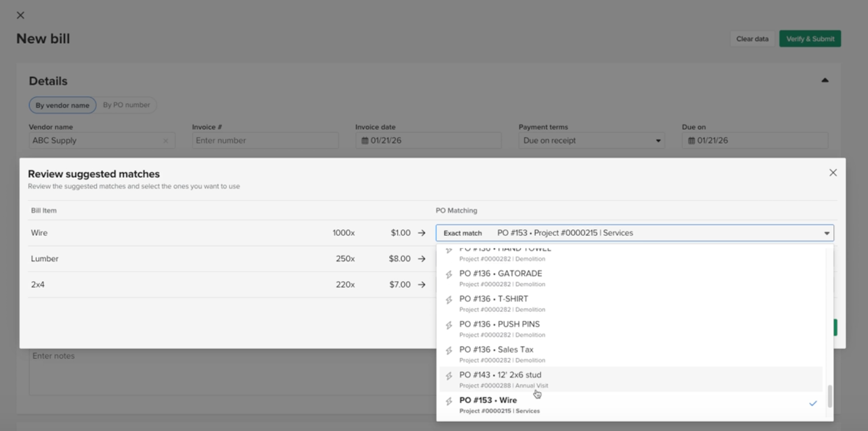
Task: Click the lightning icon beside PO #136 T-SHIRT
Action: pyautogui.click(x=449, y=300)
